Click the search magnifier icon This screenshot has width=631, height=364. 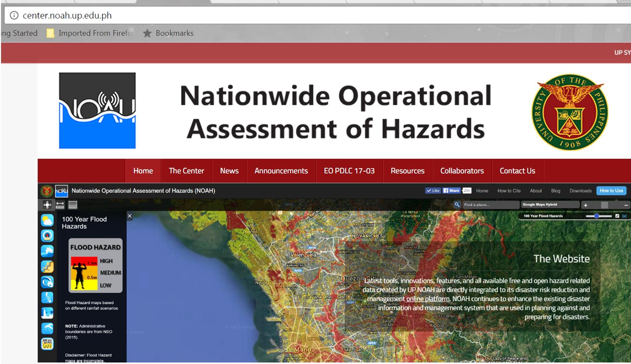coord(457,205)
